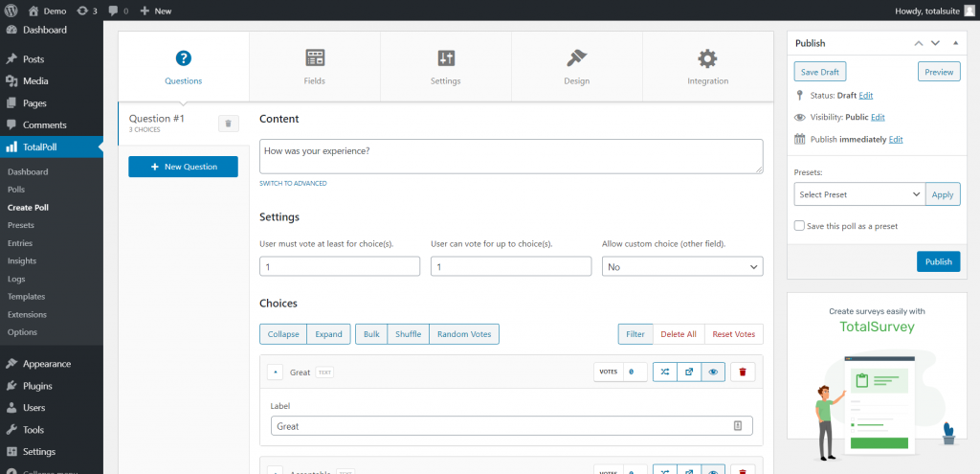Click Save Draft button

coord(820,72)
